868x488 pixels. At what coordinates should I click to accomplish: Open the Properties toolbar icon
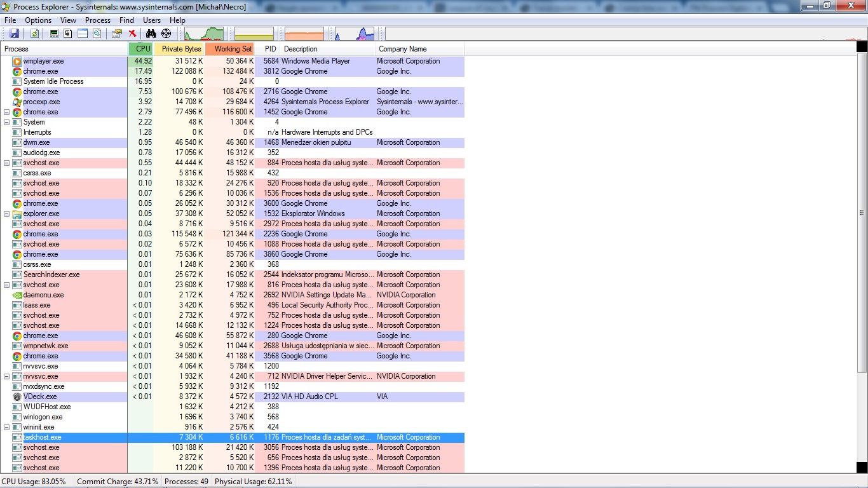click(117, 34)
